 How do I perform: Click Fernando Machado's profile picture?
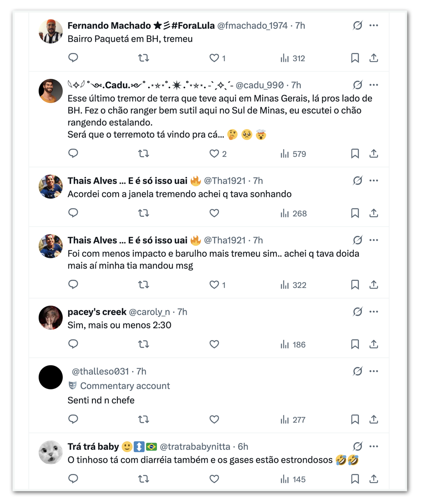point(51,31)
